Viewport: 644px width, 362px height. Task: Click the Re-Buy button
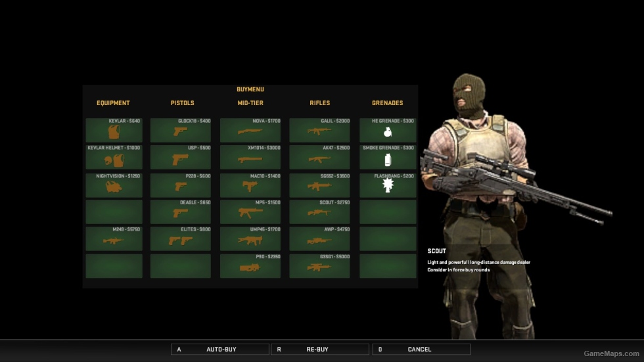(x=320, y=350)
